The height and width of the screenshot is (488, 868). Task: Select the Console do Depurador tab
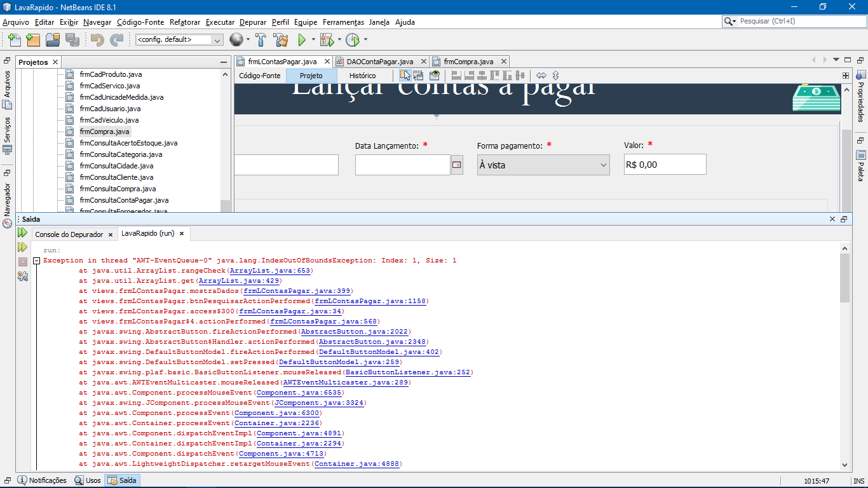tap(69, 234)
